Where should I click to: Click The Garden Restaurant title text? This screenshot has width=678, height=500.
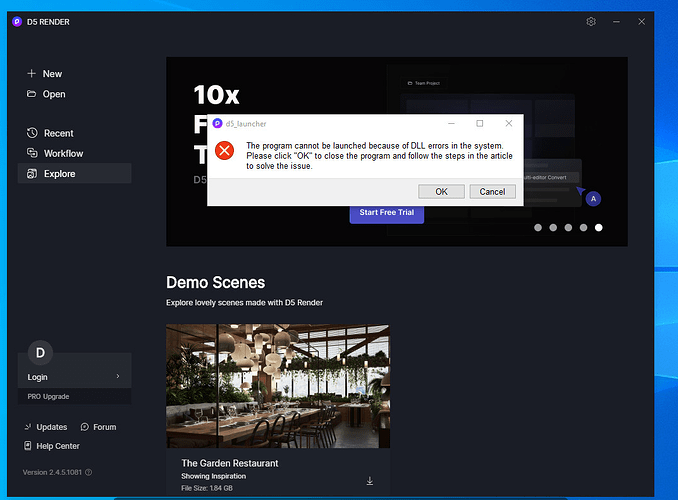[230, 463]
